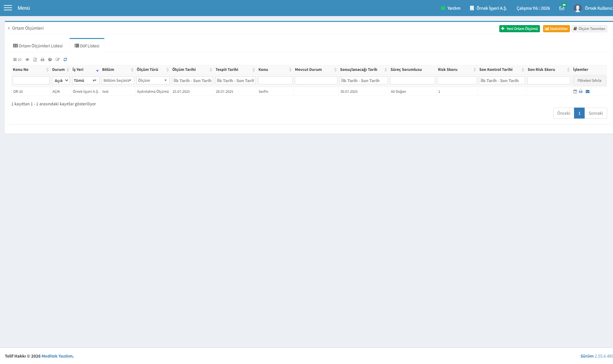Open the Ölçüm type filter dropdown
This screenshot has width=613, height=364.
(x=153, y=81)
